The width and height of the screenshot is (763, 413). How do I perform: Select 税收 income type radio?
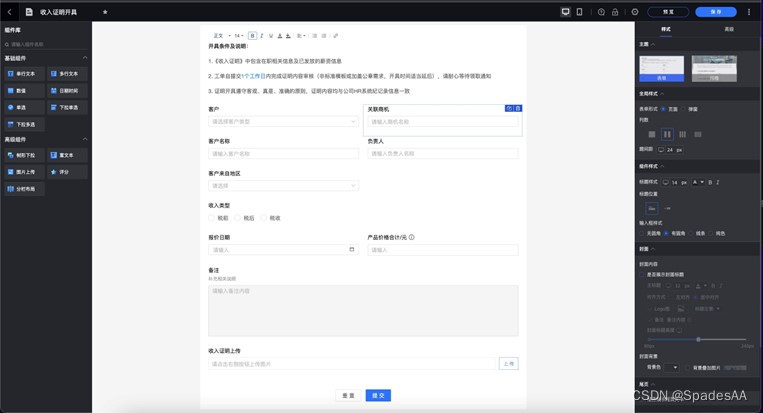[264, 218]
